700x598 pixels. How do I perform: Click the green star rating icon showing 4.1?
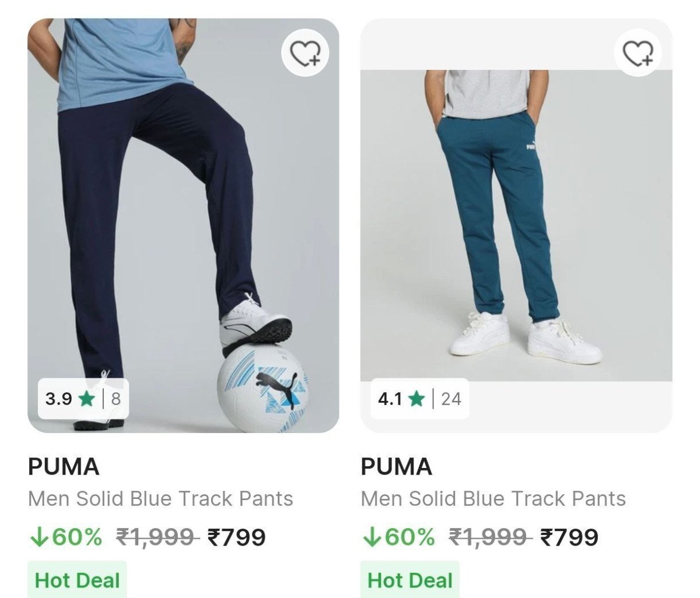coord(416,400)
